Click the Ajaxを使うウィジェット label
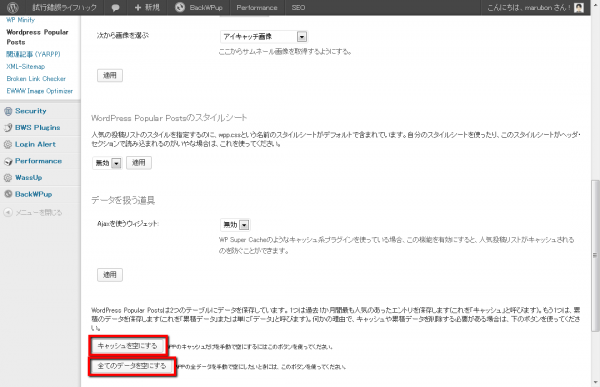Screen dimensions: 600x387 [128, 224]
